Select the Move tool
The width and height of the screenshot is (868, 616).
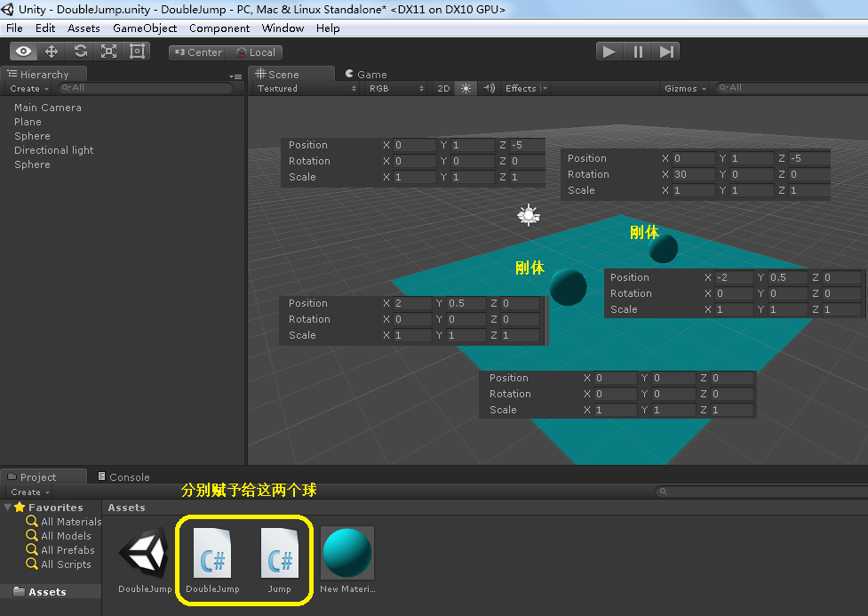(x=52, y=52)
